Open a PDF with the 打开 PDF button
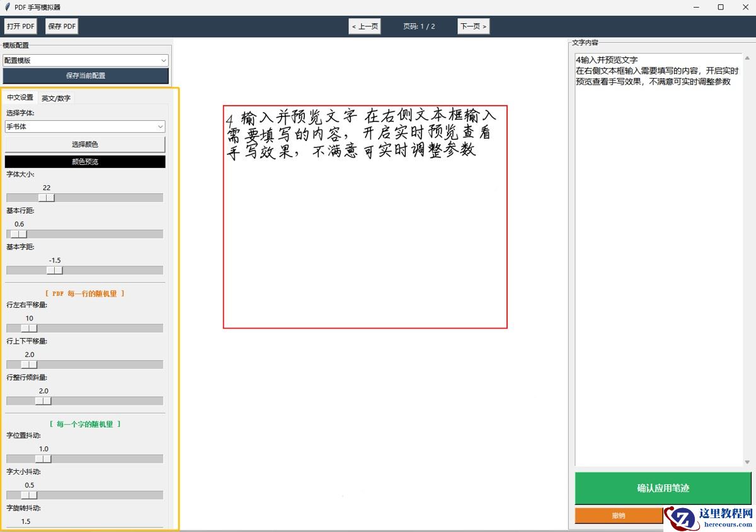The image size is (756, 532). [20, 26]
